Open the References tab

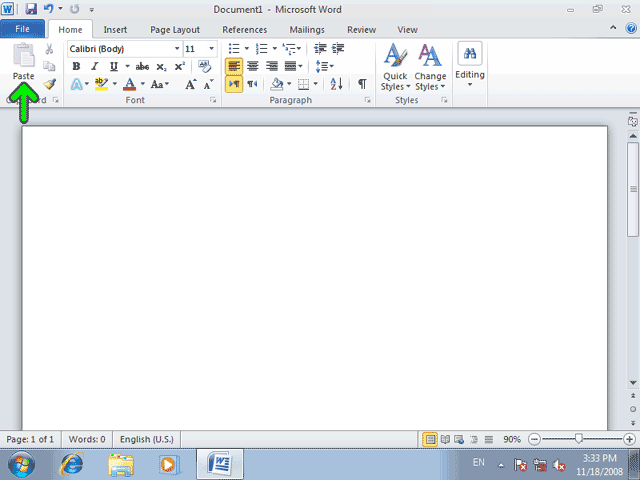(244, 30)
